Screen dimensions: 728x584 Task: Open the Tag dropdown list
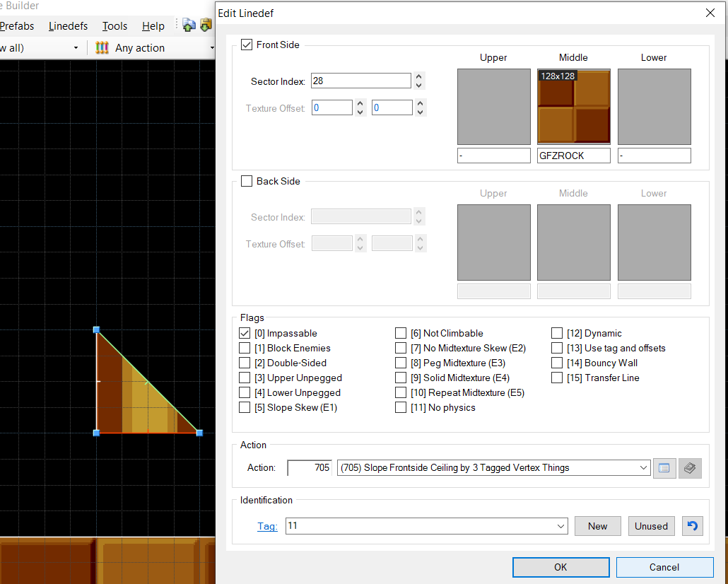point(560,526)
